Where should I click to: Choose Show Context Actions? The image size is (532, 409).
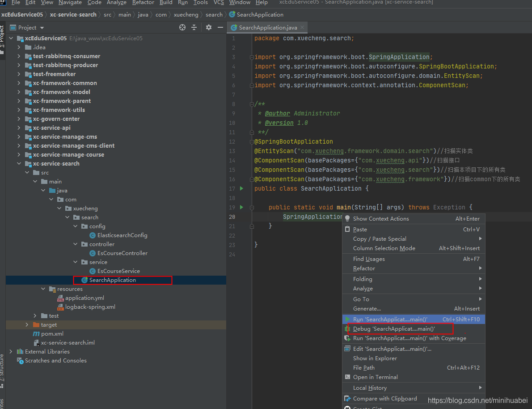tap(414, 219)
